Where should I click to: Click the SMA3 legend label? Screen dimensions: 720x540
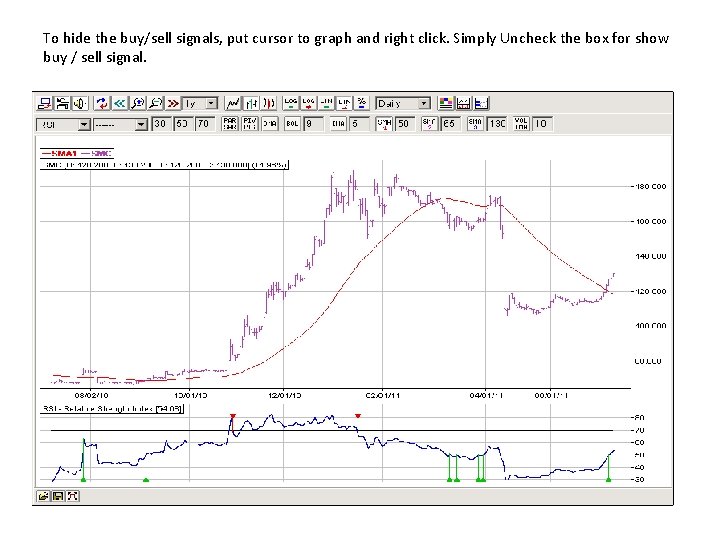[x=101, y=153]
